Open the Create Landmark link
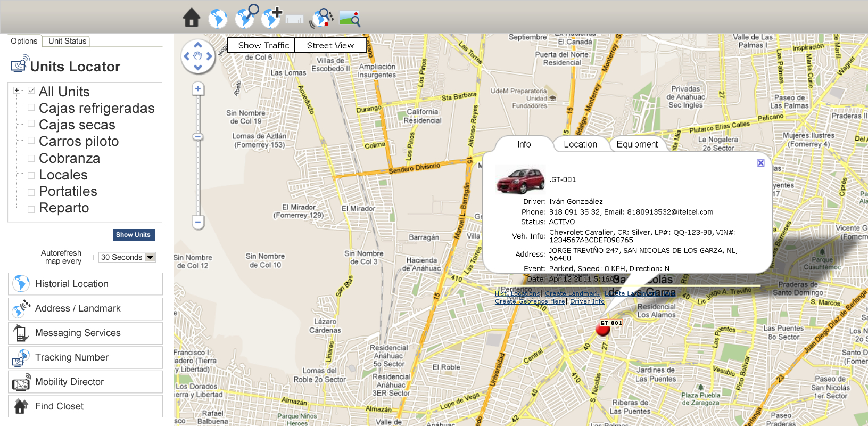The image size is (868, 426). tap(572, 293)
